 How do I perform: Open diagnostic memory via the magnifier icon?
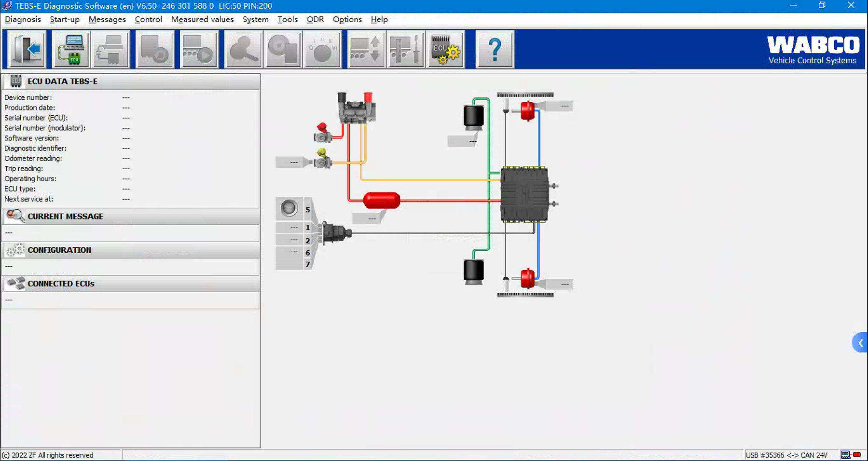[x=243, y=49]
